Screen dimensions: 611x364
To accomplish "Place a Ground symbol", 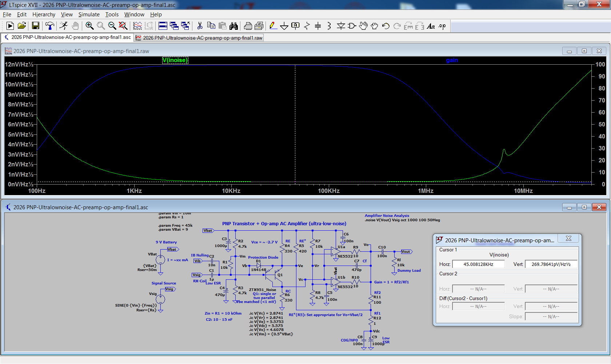I will 284,26.
